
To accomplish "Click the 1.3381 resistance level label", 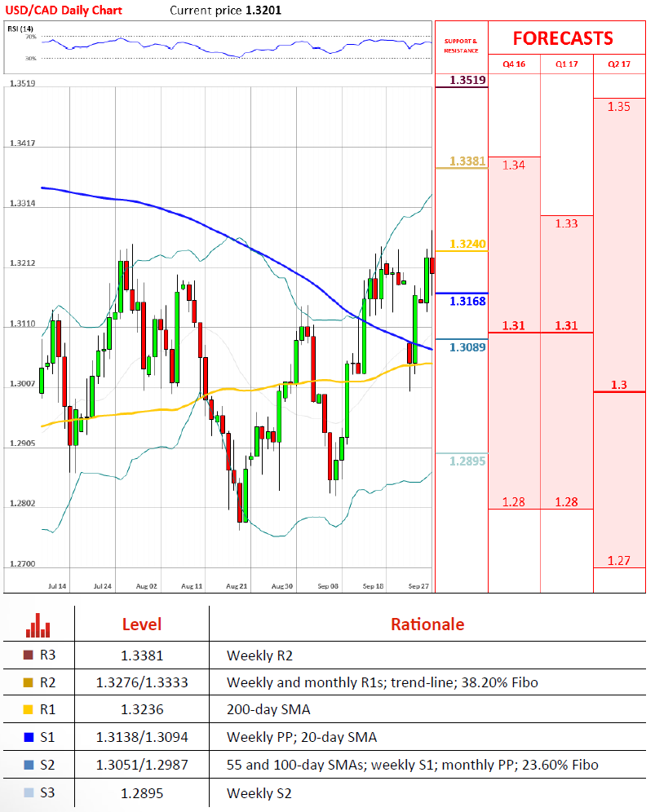I will tap(467, 161).
